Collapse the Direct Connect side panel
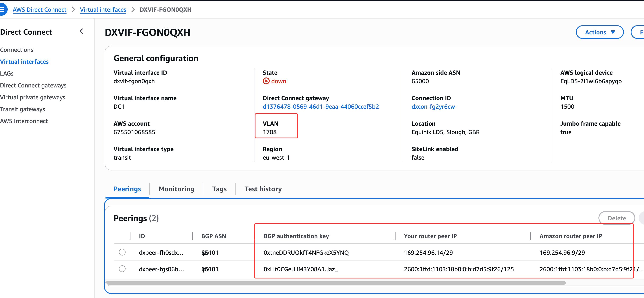 (81, 32)
